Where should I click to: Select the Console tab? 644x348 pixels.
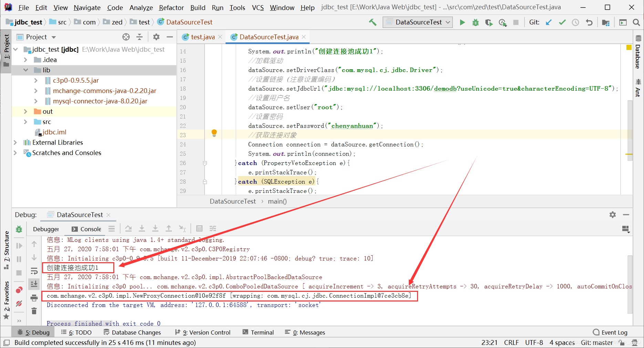point(86,229)
